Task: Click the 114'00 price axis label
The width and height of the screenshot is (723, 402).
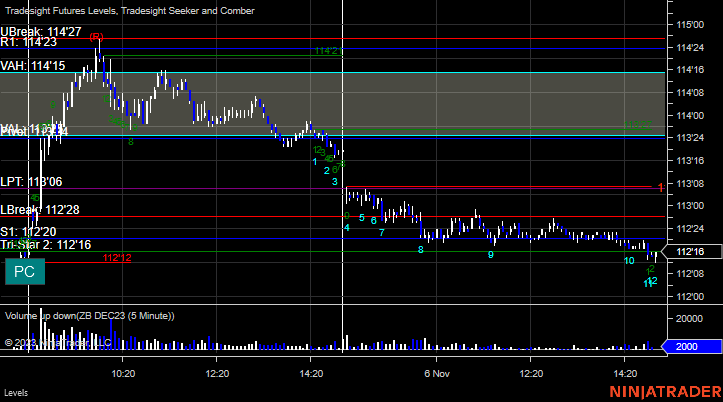Action: (x=690, y=116)
